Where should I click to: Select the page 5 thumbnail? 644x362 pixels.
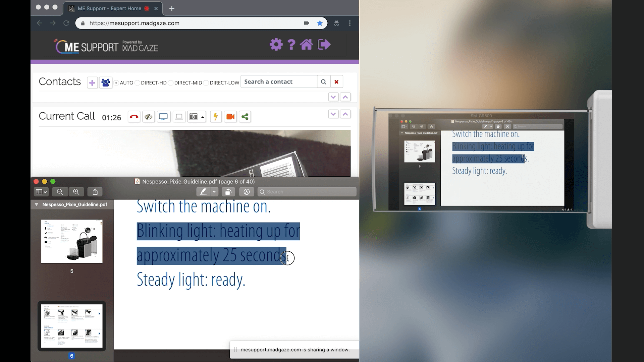coord(72,241)
